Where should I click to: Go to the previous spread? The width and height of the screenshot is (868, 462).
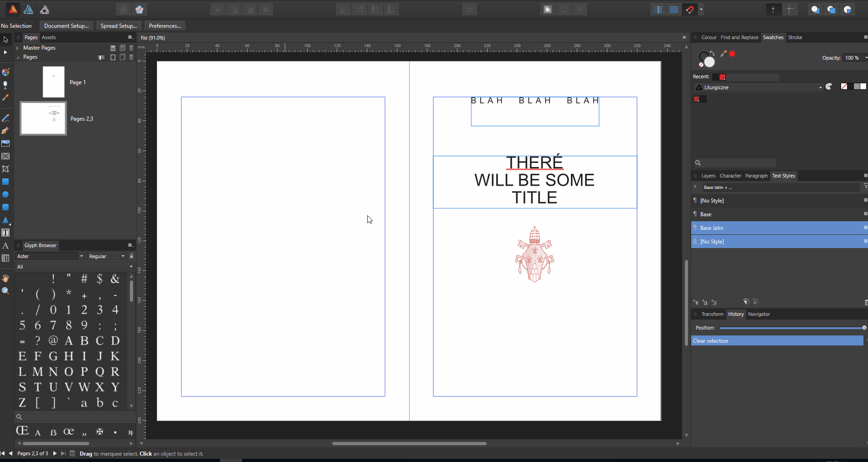pyautogui.click(x=11, y=453)
